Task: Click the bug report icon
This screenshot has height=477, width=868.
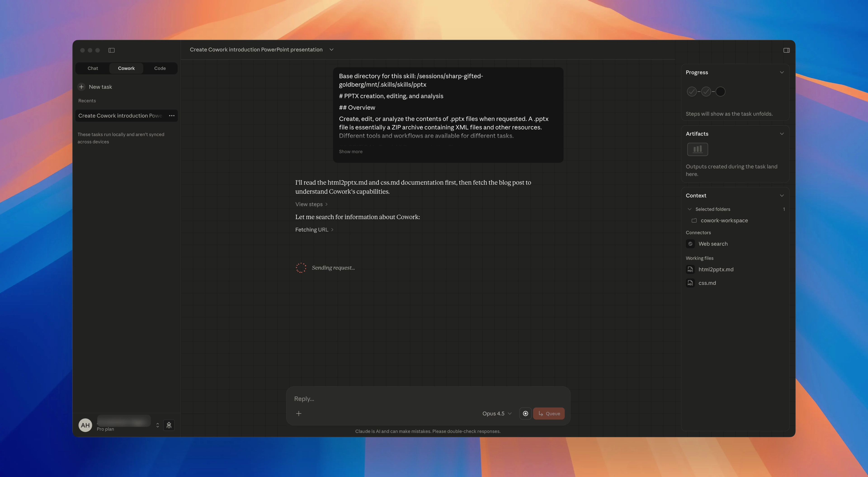Action: [x=169, y=425]
